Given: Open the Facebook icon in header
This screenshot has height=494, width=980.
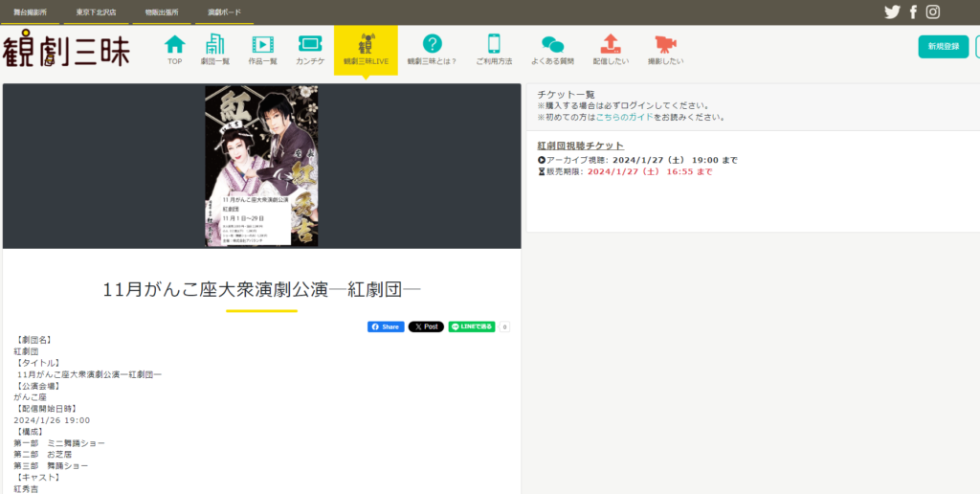Looking at the screenshot, I should (913, 11).
